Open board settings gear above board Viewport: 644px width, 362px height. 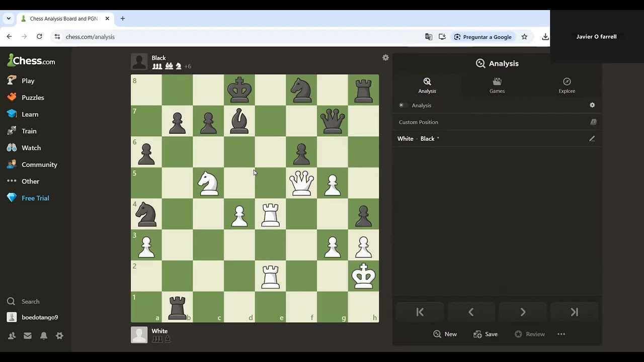coord(385,58)
